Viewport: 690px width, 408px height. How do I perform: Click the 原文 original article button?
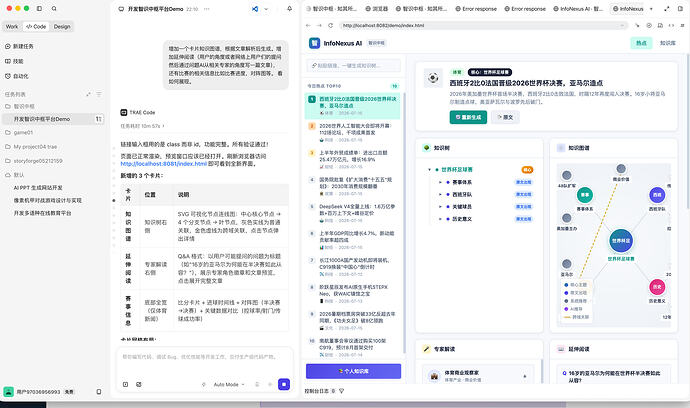[x=505, y=117]
